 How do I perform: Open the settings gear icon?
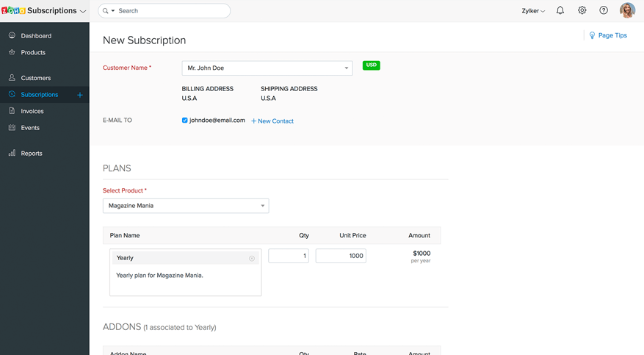[x=582, y=11]
